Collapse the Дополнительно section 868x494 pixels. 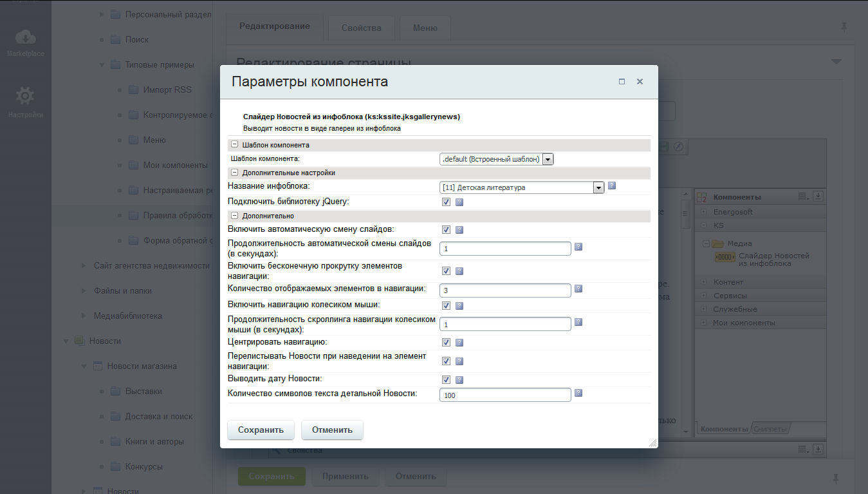(x=234, y=216)
